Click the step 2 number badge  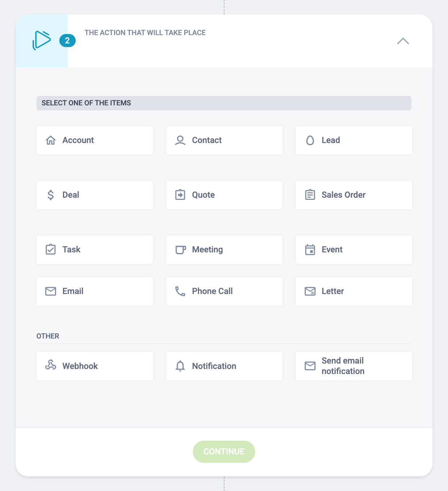67,41
